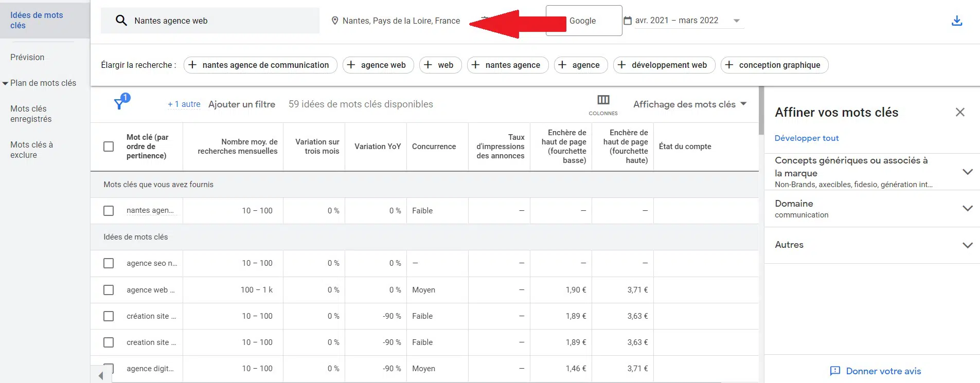Click the Développer tout link

(806, 138)
